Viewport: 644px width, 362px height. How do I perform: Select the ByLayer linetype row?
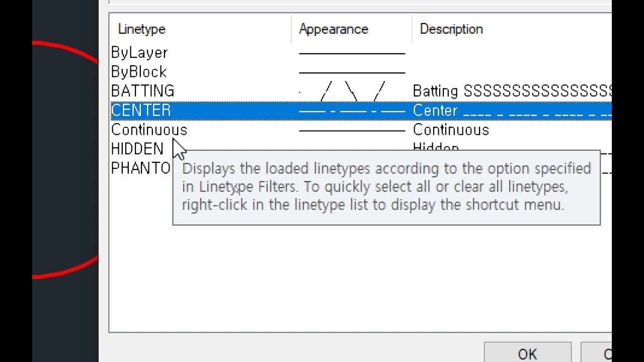point(139,53)
